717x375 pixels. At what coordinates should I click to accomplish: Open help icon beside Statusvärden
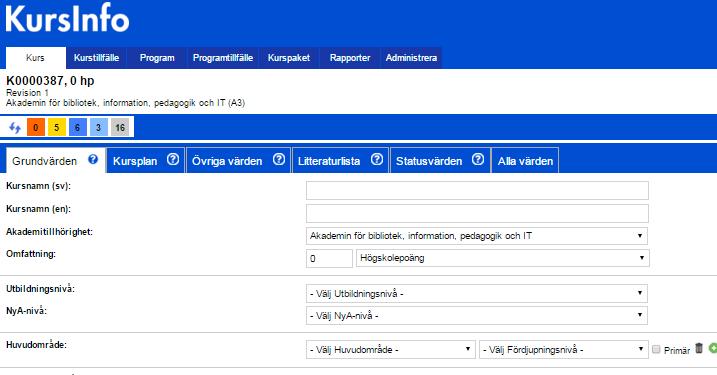point(478,159)
